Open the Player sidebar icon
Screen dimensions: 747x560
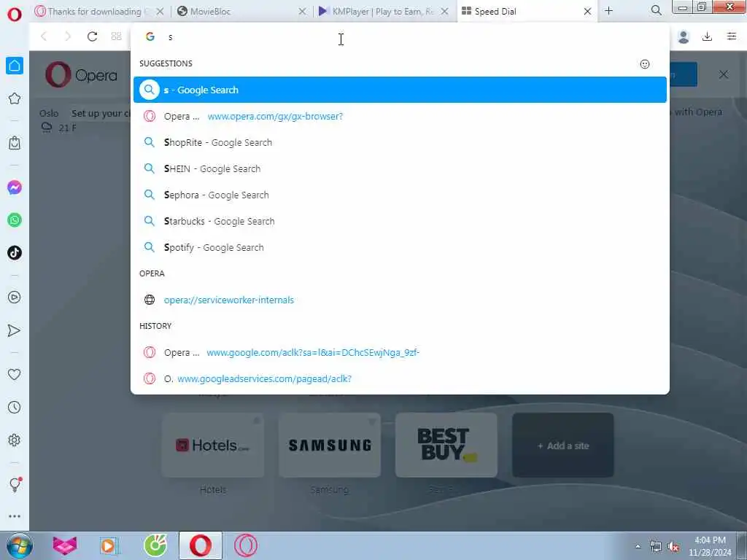[15, 297]
